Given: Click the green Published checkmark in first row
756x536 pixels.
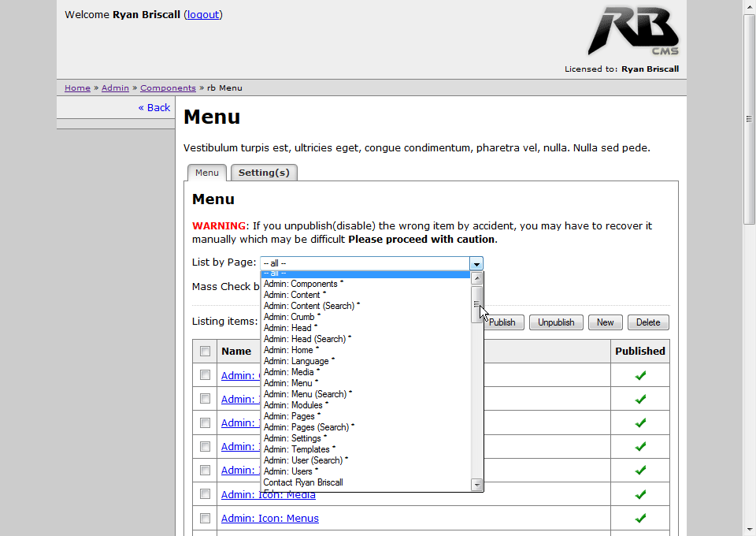Looking at the screenshot, I should pyautogui.click(x=640, y=375).
